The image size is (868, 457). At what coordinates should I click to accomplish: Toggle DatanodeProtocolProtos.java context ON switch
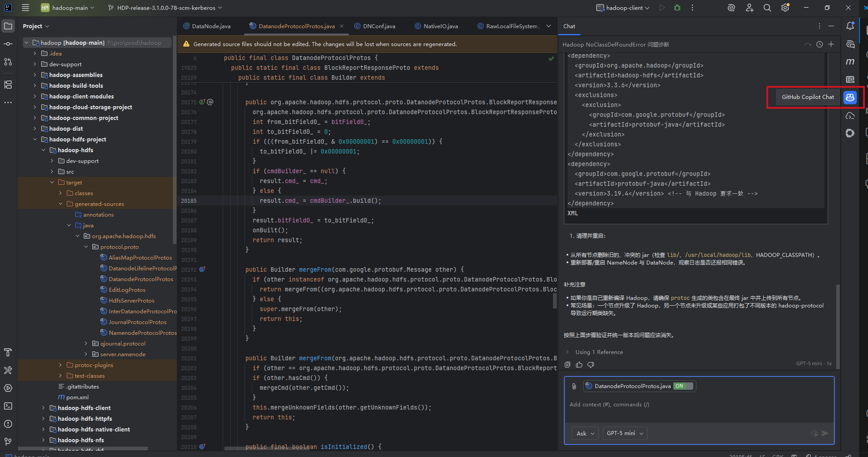click(x=683, y=386)
